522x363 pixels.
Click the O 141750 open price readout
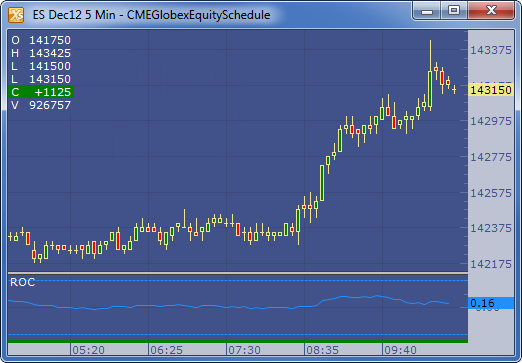[x=41, y=40]
